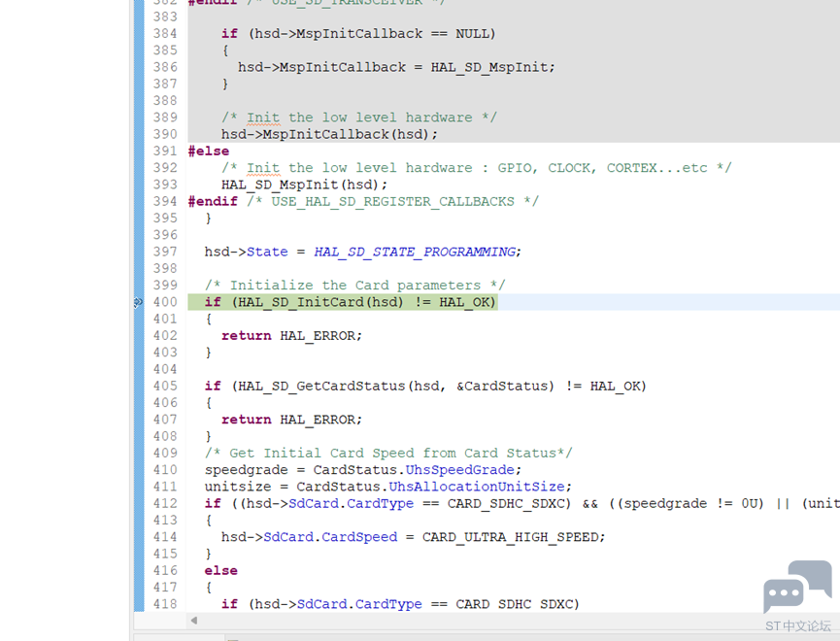840x641 pixels.
Task: Click #endif on line 394
Action: click(x=213, y=201)
